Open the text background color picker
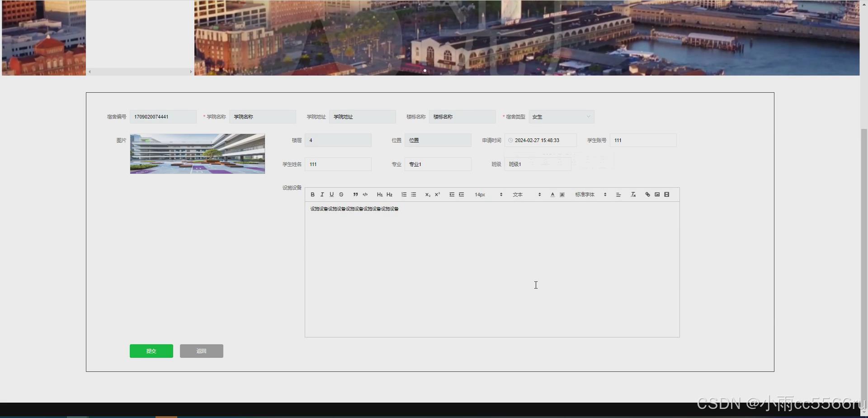This screenshot has width=868, height=418. tap(562, 195)
